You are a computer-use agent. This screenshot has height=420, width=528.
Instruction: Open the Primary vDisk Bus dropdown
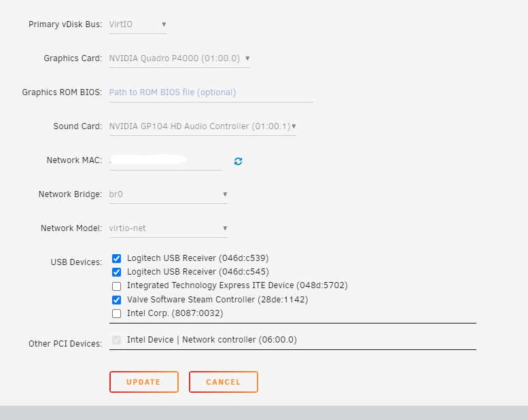pos(137,24)
